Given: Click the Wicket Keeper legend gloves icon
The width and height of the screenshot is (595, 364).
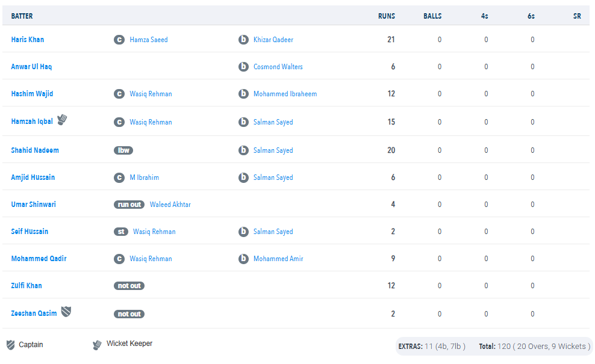Looking at the screenshot, I should [97, 345].
